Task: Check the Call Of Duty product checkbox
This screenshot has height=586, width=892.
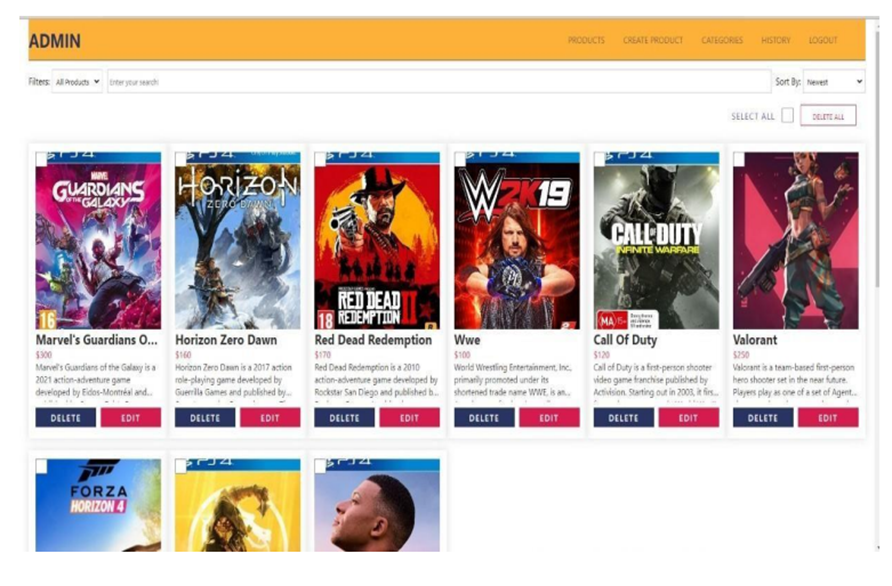Action: point(600,159)
